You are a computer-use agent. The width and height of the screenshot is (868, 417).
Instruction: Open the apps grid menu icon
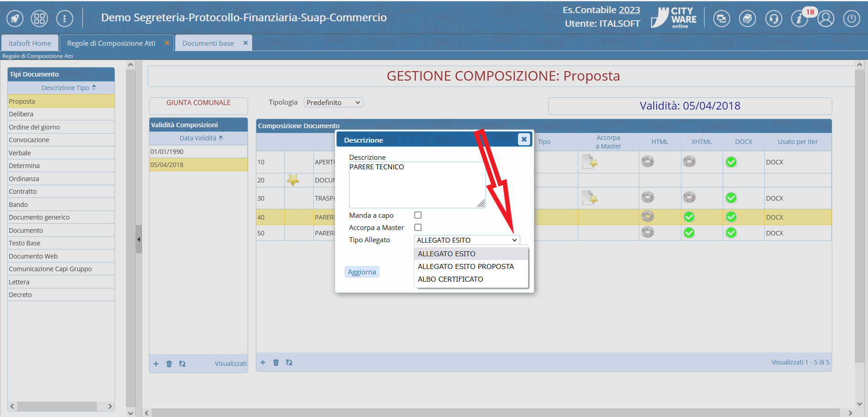click(39, 19)
